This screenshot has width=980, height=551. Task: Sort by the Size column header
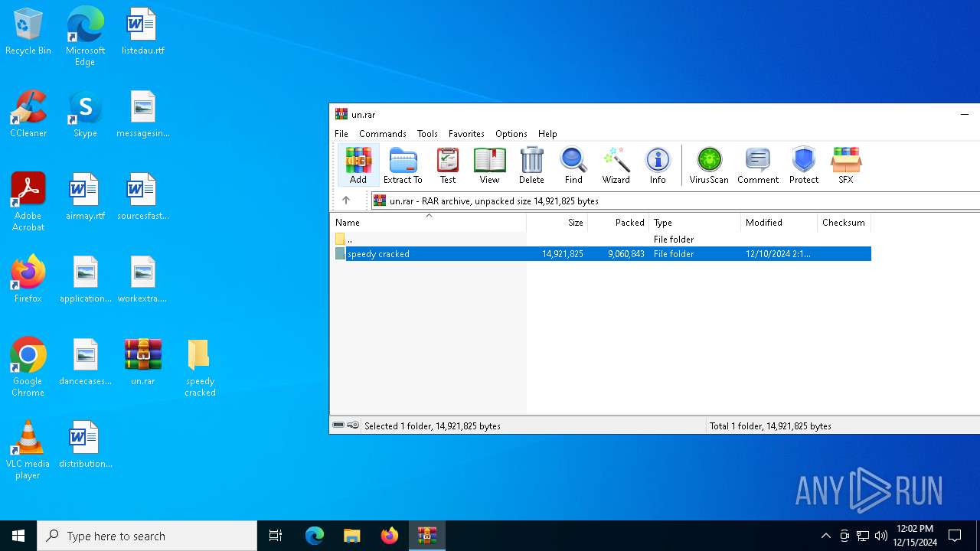[x=557, y=223]
